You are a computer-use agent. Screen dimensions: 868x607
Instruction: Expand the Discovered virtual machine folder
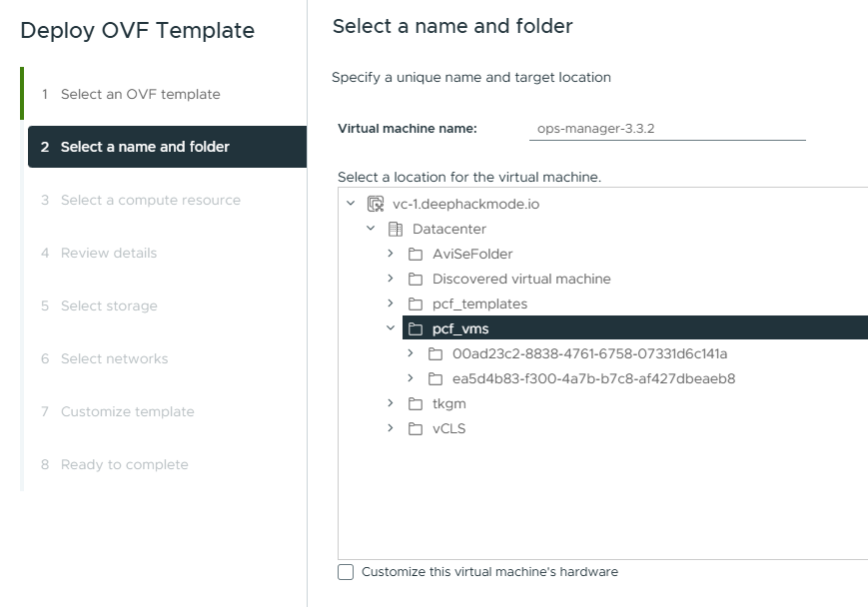391,278
